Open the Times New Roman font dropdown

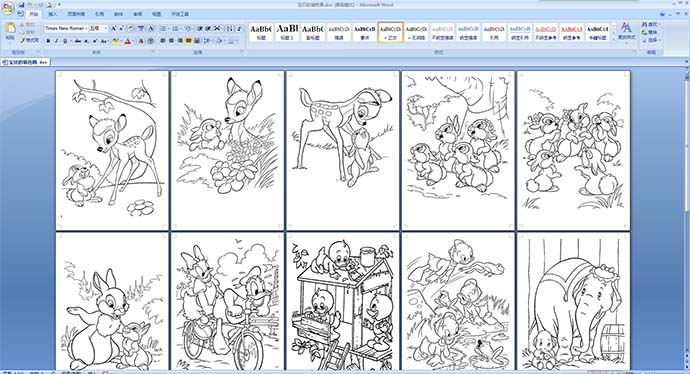pos(86,28)
